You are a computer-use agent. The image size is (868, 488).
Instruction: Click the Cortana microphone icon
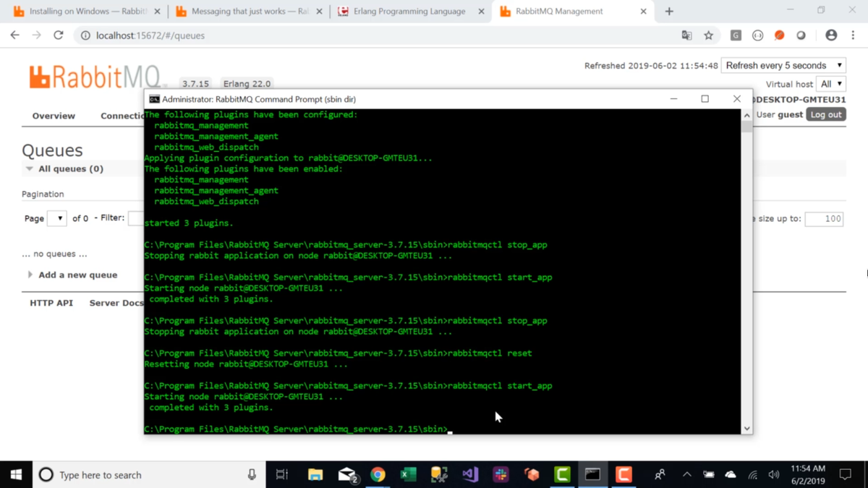click(252, 475)
